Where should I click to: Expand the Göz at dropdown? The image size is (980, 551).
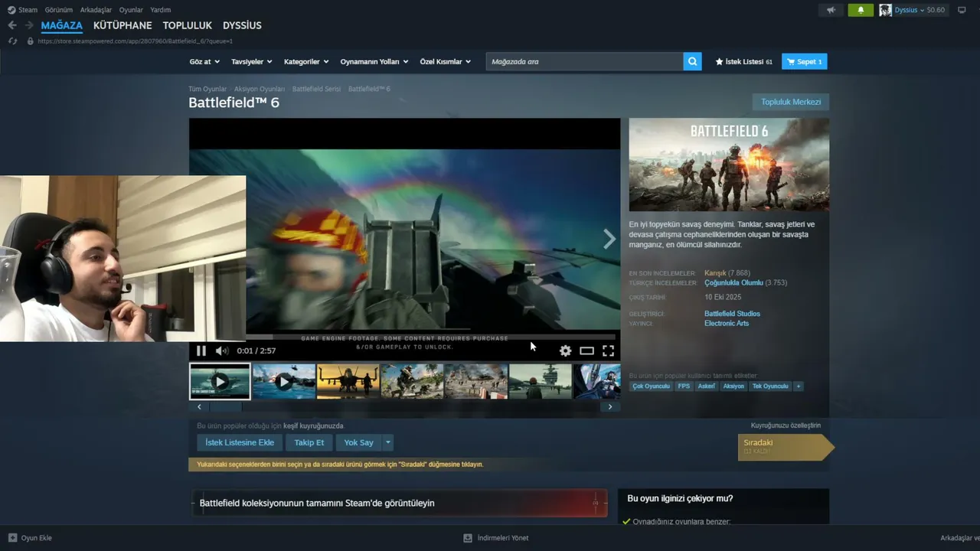(204, 62)
